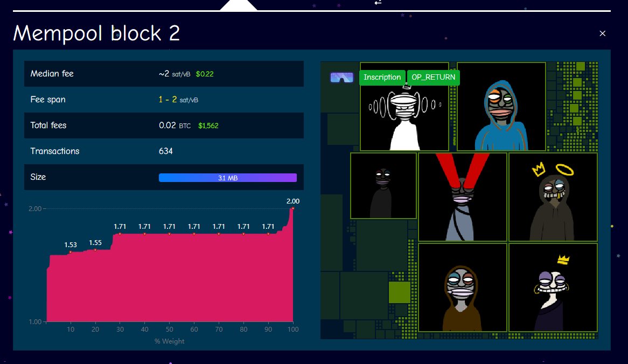Click the % Weight axis label
This screenshot has width=628, height=364.
[x=170, y=341]
